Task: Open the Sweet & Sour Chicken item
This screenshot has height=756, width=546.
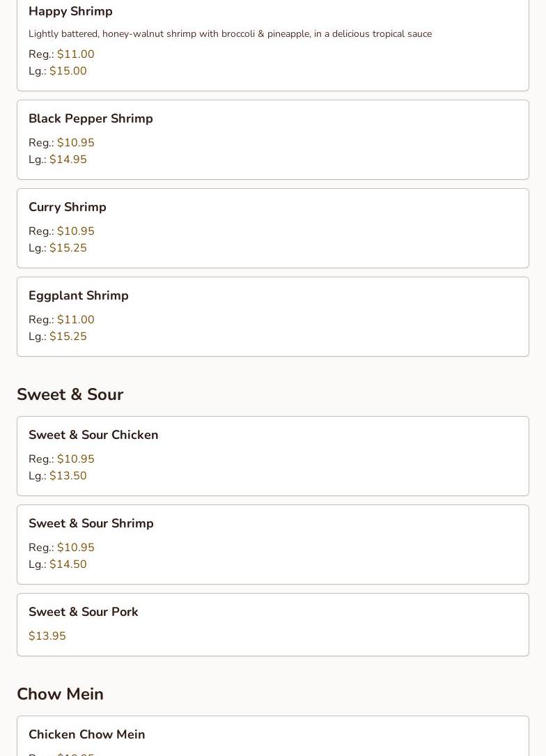Action: 93,435
